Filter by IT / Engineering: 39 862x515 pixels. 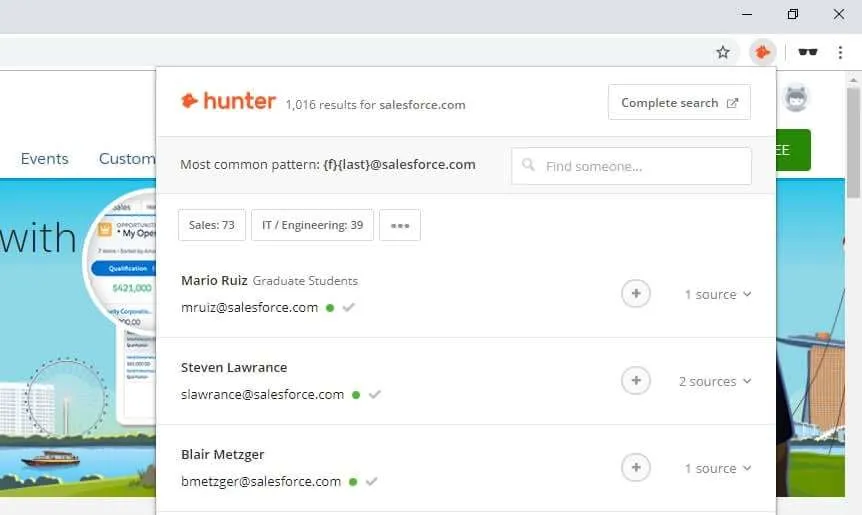(x=312, y=225)
